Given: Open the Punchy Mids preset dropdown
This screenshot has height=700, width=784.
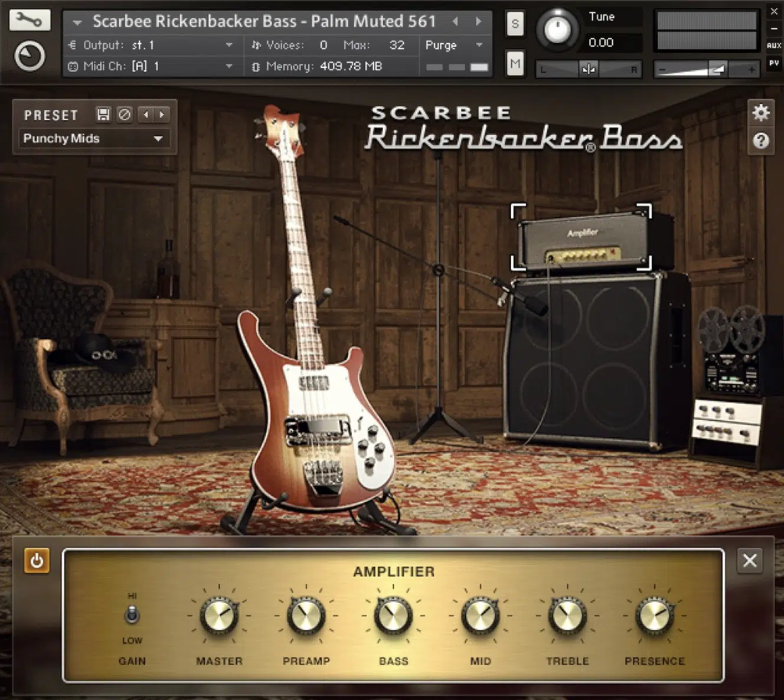Looking at the screenshot, I should pos(94,139).
